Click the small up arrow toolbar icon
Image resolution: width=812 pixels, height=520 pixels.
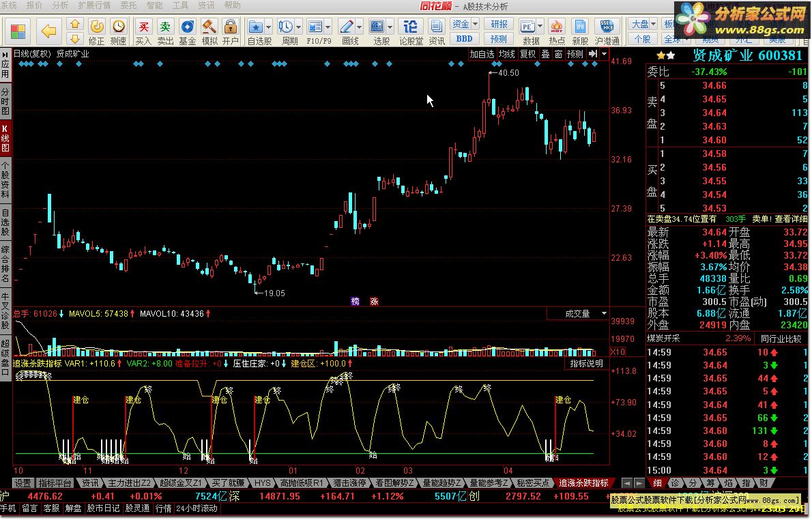coord(75,25)
